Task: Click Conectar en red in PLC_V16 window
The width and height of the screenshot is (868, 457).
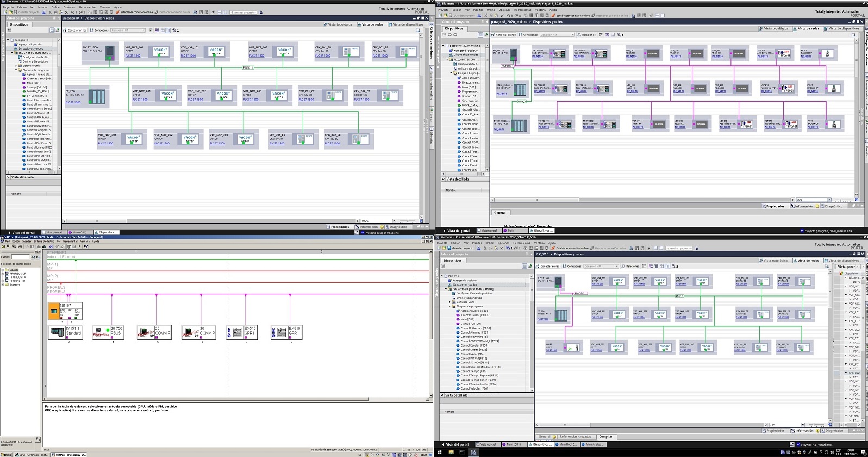Action: tap(548, 267)
